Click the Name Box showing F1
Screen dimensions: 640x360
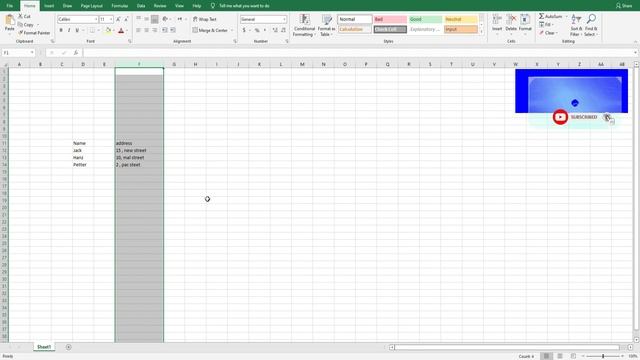click(x=18, y=53)
